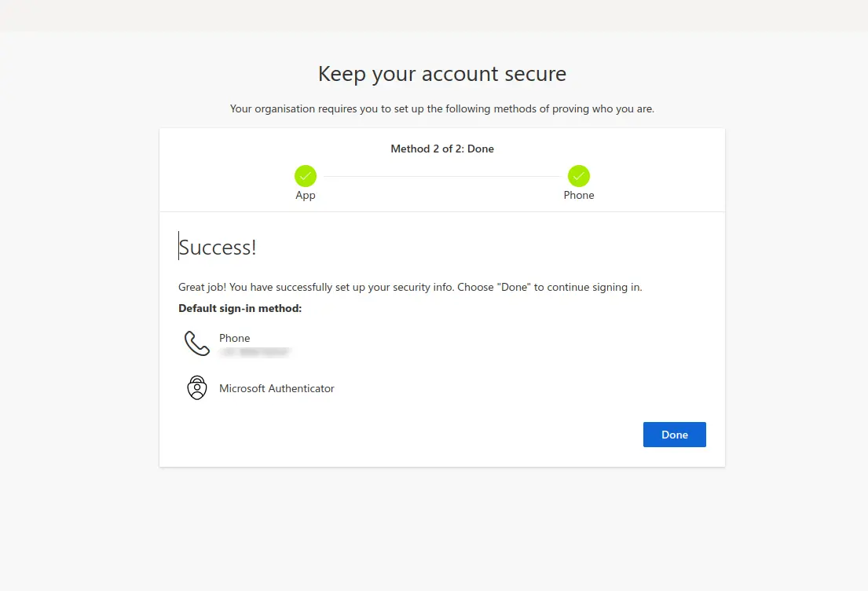Select the Authenticator badge illustration

[x=196, y=387]
